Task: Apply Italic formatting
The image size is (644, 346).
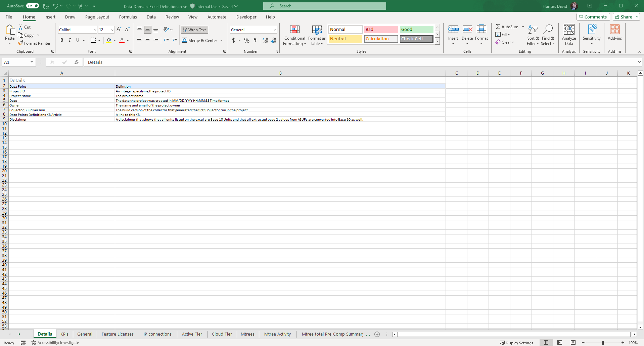Action: (70, 40)
